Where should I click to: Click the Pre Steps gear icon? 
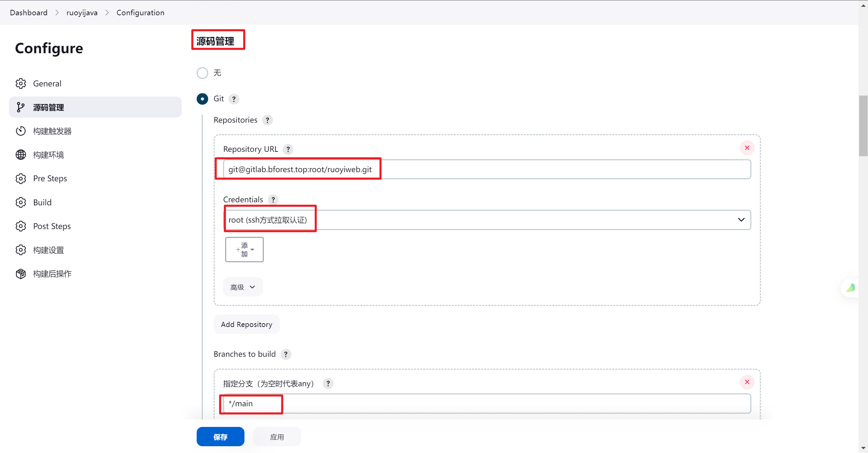[21, 179]
